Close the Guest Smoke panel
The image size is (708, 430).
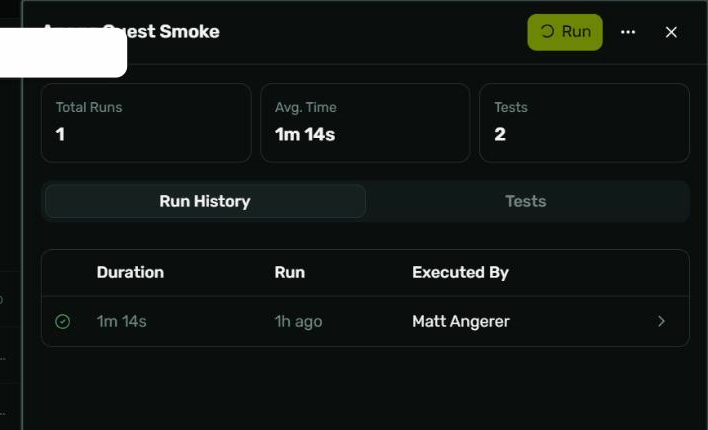[x=671, y=32]
